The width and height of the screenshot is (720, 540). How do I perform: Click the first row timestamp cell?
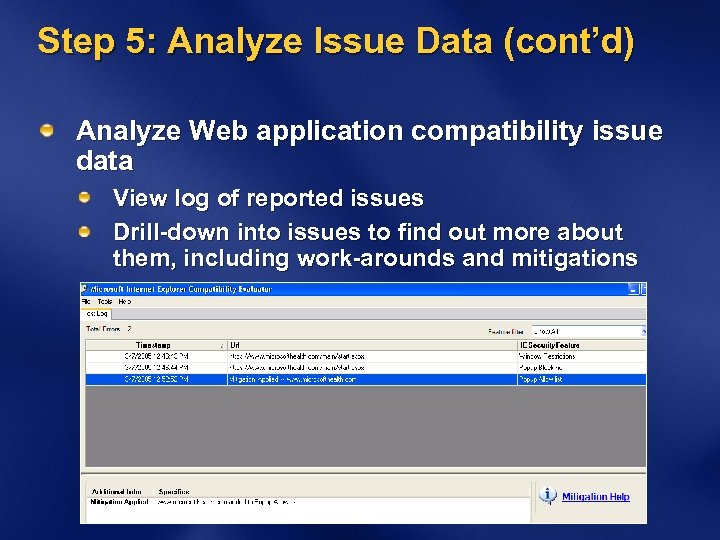(156, 356)
